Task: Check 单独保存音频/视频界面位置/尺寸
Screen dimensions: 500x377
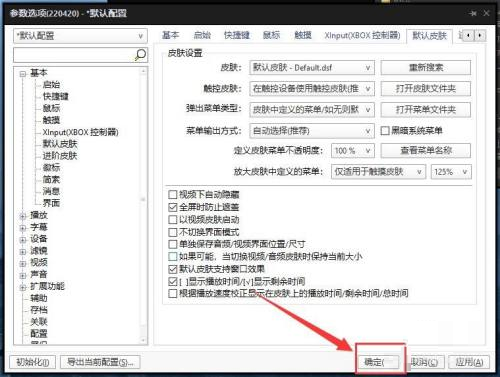Action: 173,244
